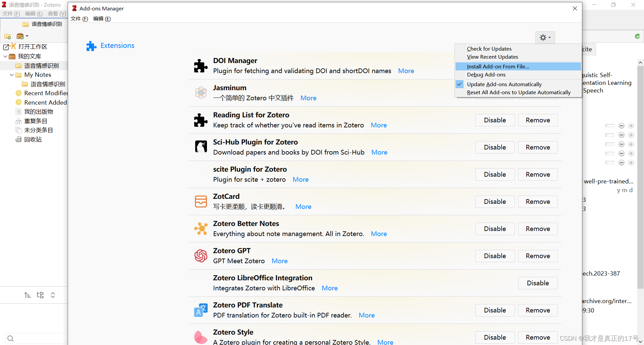This screenshot has width=644, height=345.
Task: Choose Debug Add-ons
Action: pyautogui.click(x=486, y=75)
